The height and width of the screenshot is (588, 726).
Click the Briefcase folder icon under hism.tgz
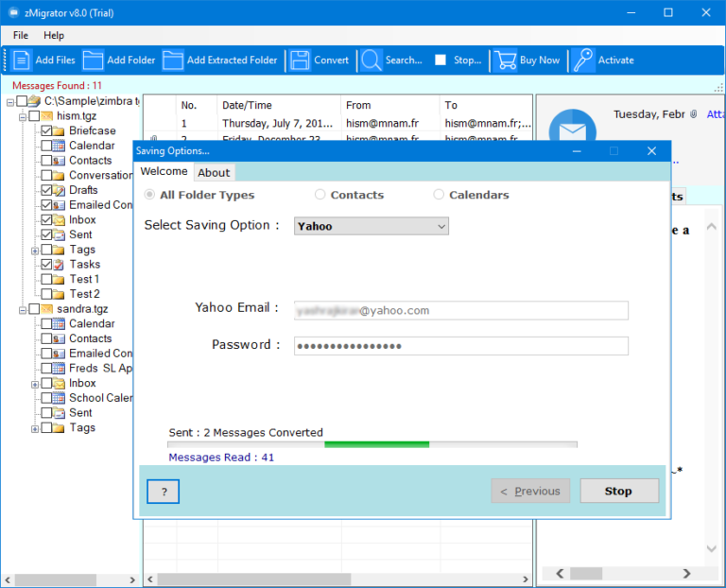[59, 131]
